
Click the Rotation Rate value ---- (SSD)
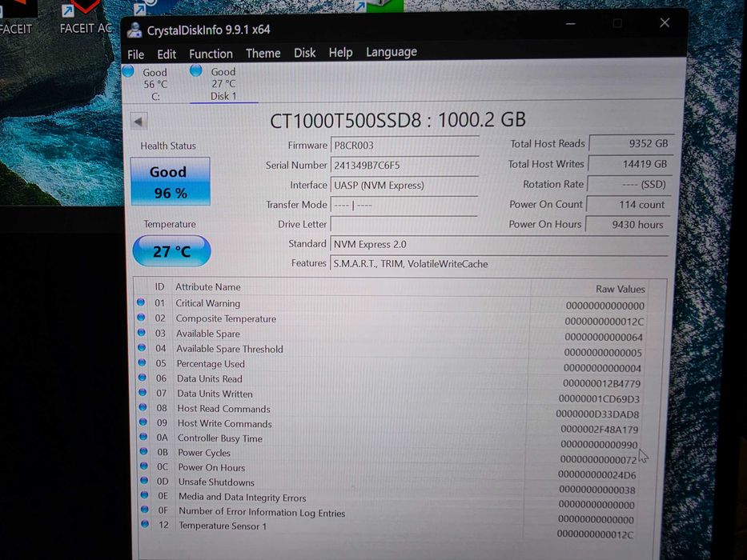(x=629, y=184)
